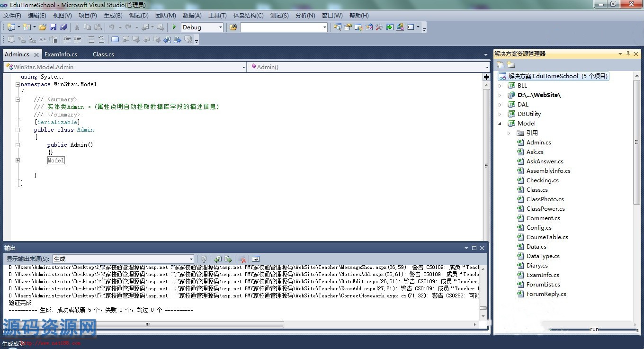The height and width of the screenshot is (349, 644).
Task: Expand the 引用 references folder
Action: 509,133
